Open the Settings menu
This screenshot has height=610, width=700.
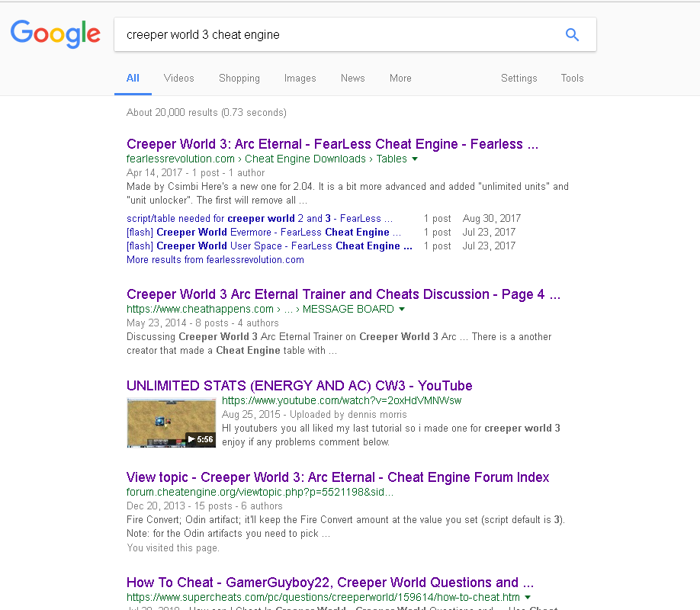pos(519,78)
